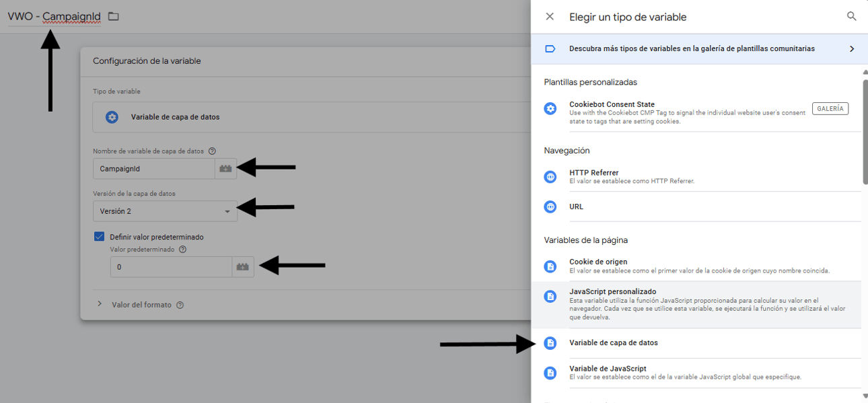The height and width of the screenshot is (403, 868).
Task: Close the Elegir un tipo de variable panel
Action: pyautogui.click(x=550, y=17)
